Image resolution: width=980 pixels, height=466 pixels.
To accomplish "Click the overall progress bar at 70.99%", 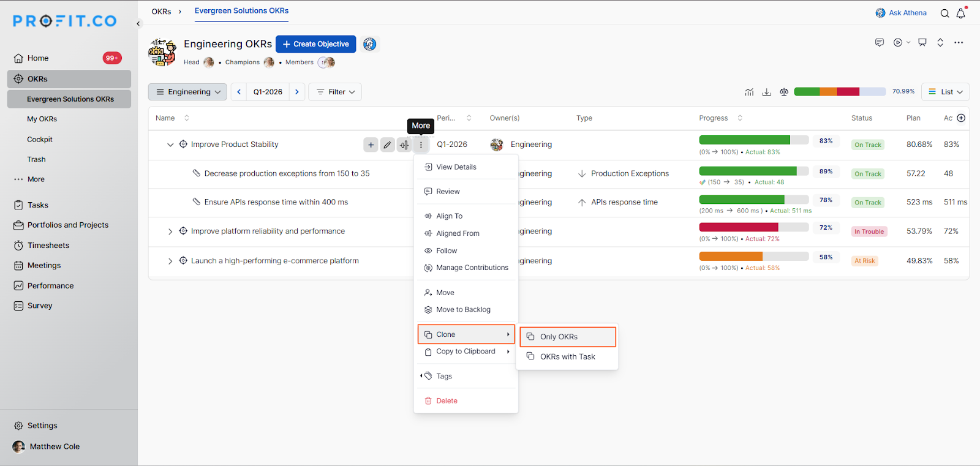I will 839,92.
